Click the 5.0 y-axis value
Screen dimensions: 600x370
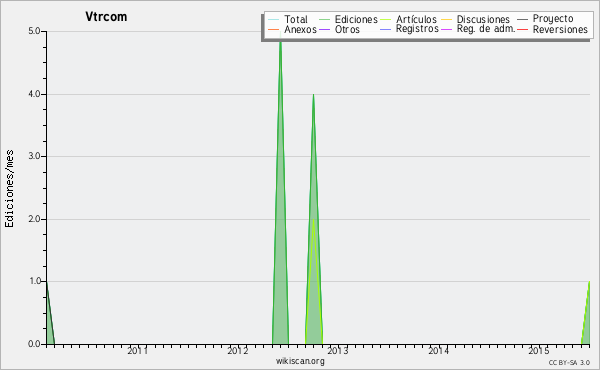[34, 31]
